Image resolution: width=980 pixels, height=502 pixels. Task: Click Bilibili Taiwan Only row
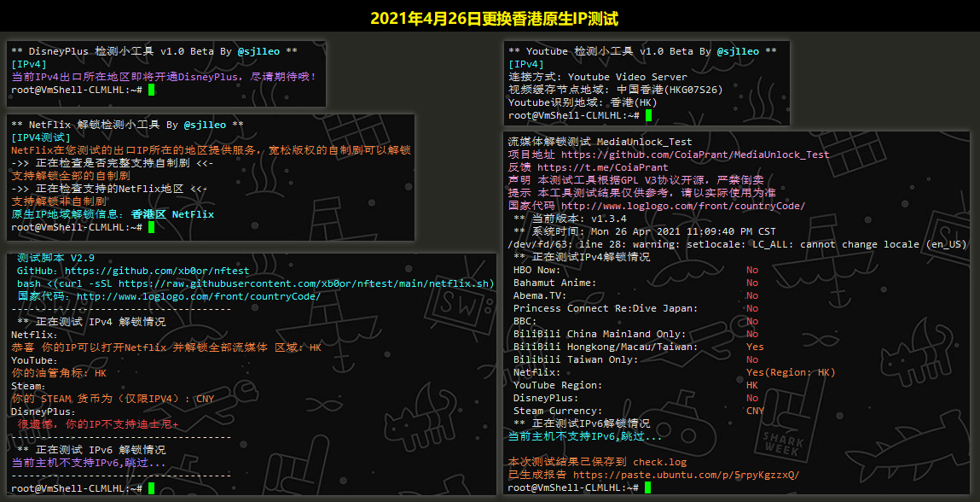tap(635, 359)
